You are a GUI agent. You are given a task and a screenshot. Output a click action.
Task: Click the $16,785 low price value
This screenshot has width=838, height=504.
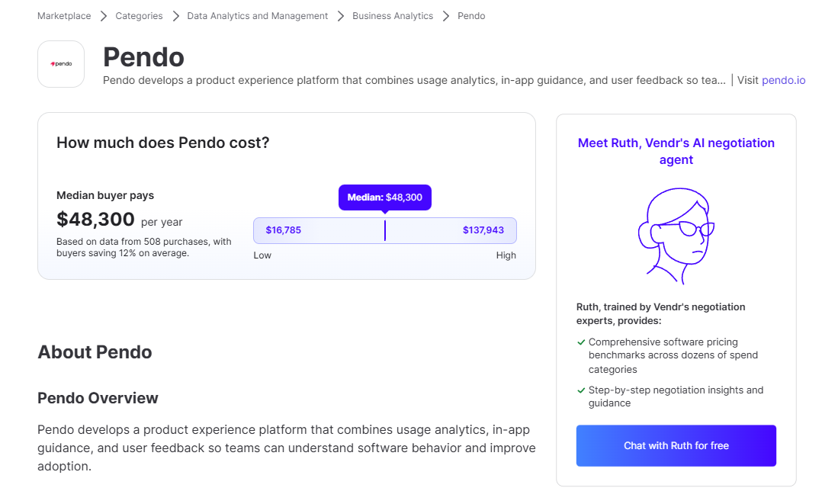pos(284,230)
